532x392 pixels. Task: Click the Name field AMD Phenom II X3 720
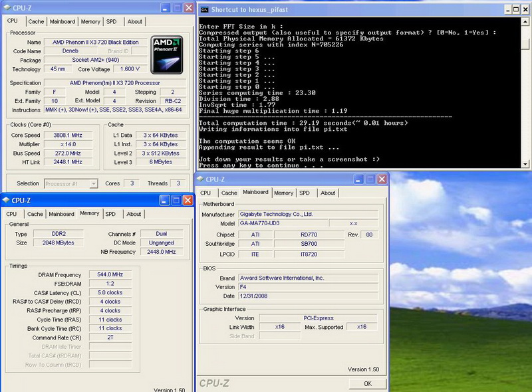tap(96, 43)
